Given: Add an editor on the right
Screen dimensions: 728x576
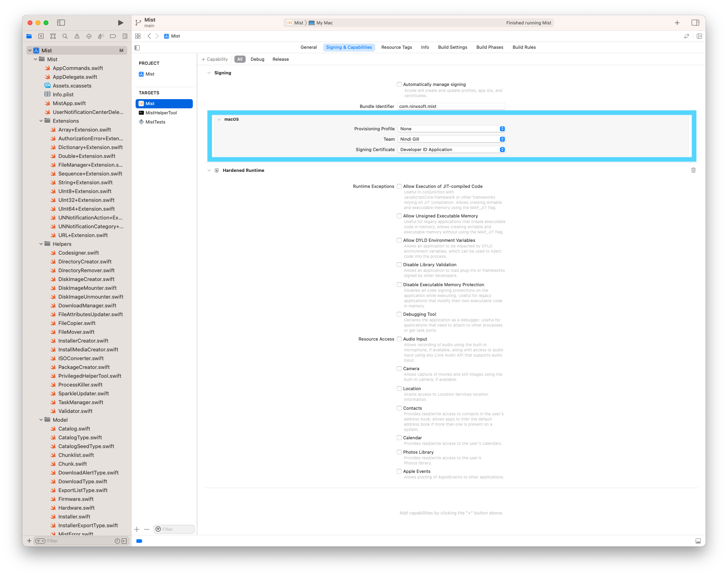Looking at the screenshot, I should (x=699, y=36).
